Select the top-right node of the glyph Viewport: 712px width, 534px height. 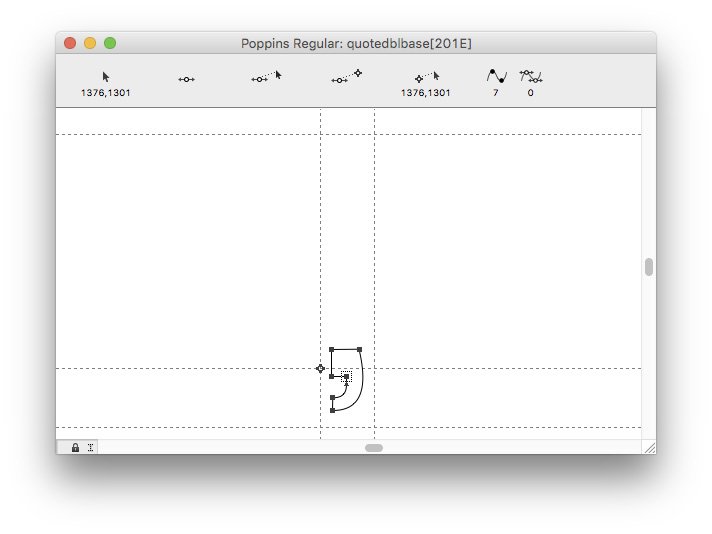pos(359,350)
